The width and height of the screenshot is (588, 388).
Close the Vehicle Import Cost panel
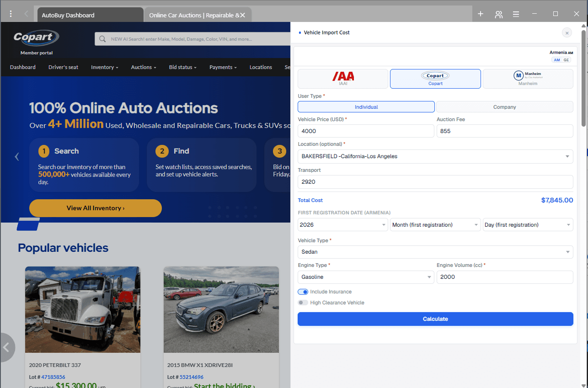567,32
